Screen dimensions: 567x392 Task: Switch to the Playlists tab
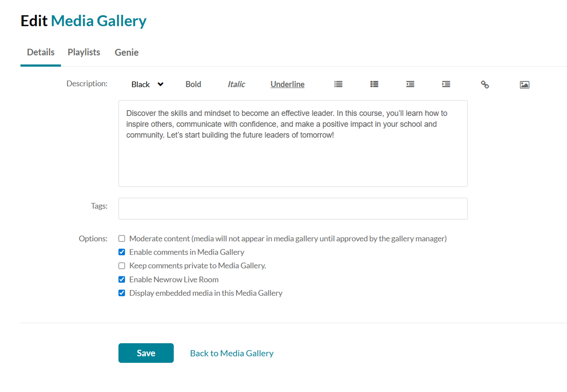[x=84, y=52]
